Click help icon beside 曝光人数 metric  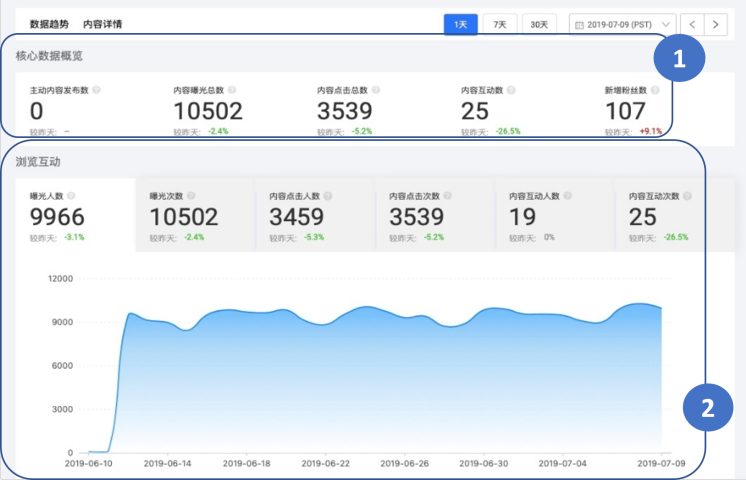pos(71,197)
